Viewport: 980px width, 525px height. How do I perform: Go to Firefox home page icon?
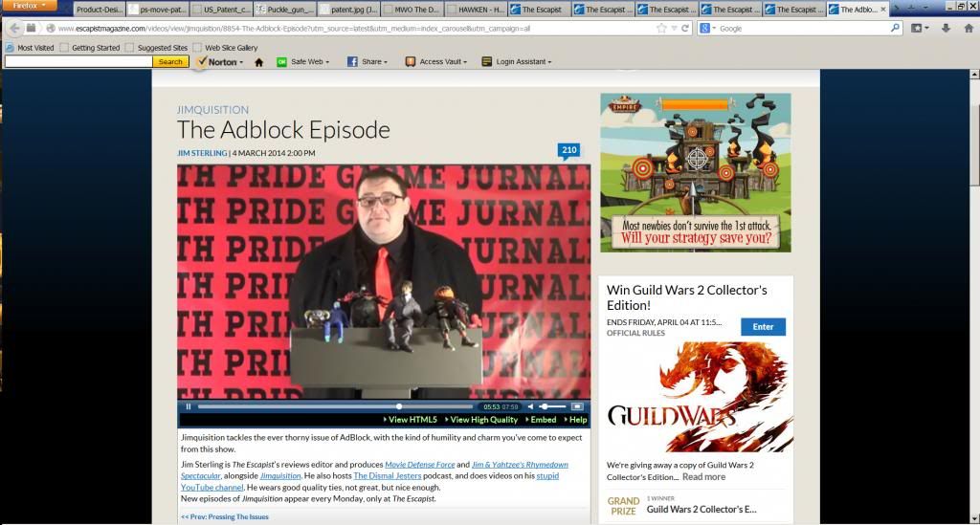pyautogui.click(x=969, y=28)
